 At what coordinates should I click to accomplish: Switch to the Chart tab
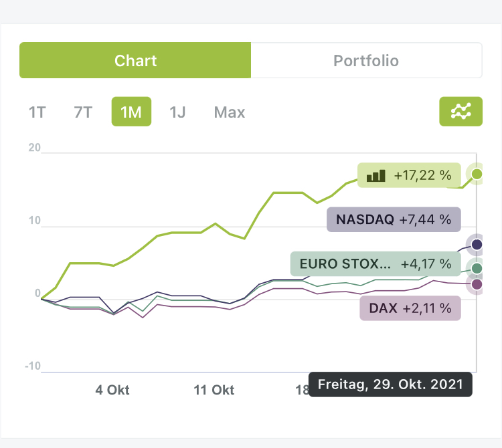coord(135,61)
